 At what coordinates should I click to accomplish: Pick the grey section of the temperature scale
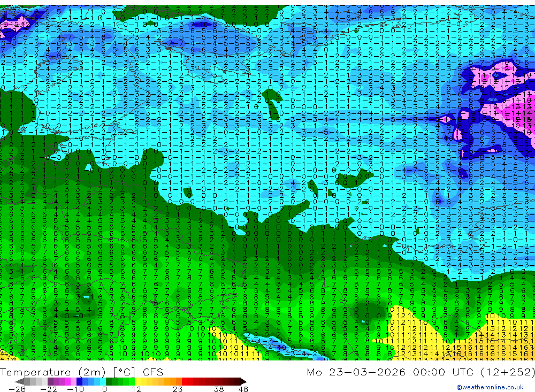tap(36, 381)
